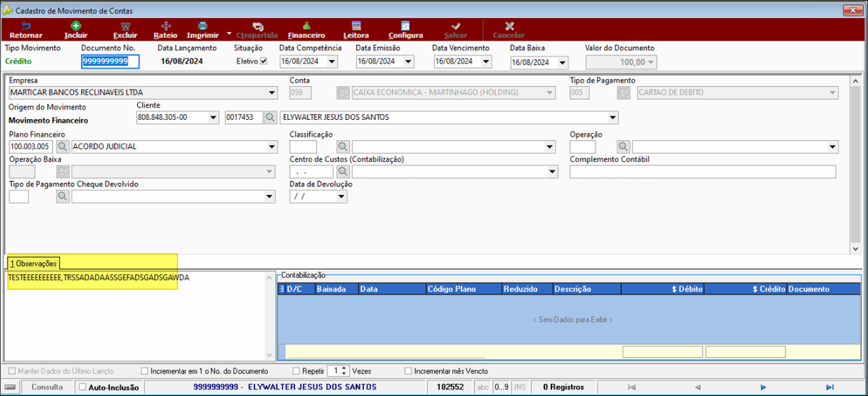
Task: Search Cliente with the magnifier icon
Action: coord(270,117)
